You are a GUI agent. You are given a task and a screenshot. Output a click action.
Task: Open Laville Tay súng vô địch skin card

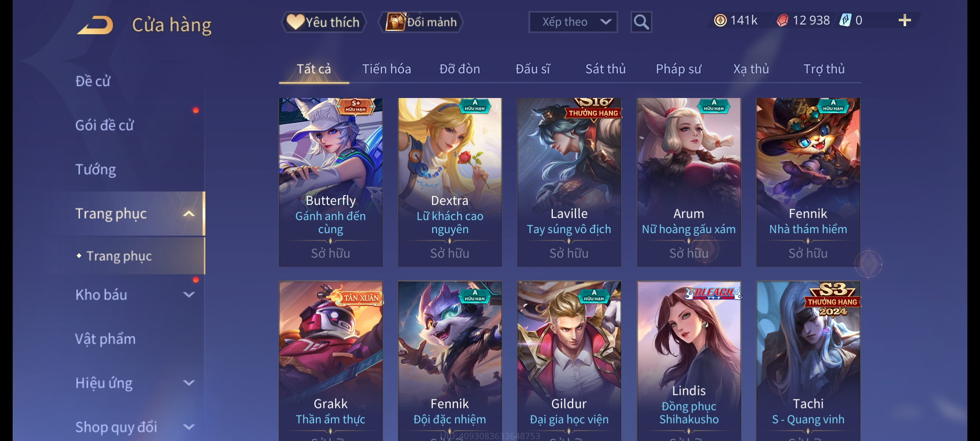point(569,182)
